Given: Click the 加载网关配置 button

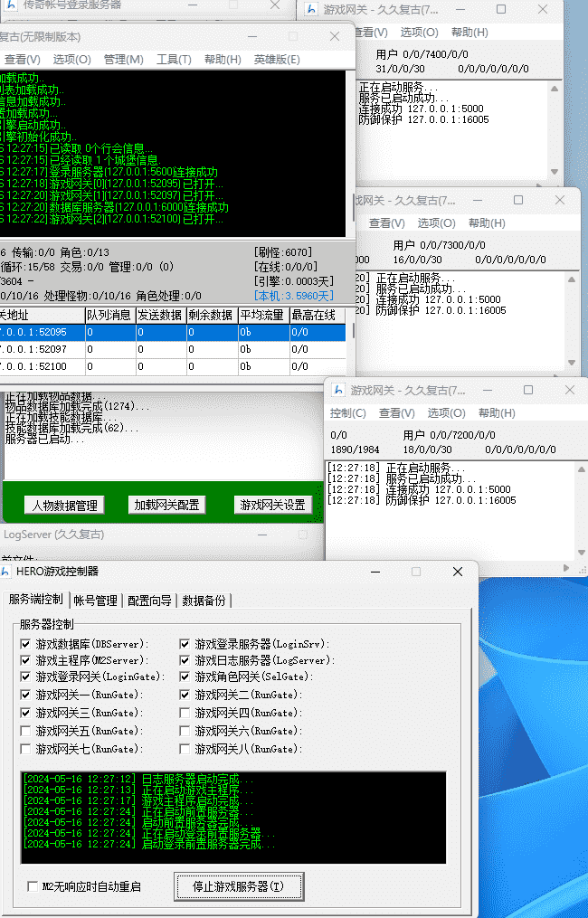Looking at the screenshot, I should [x=166, y=506].
